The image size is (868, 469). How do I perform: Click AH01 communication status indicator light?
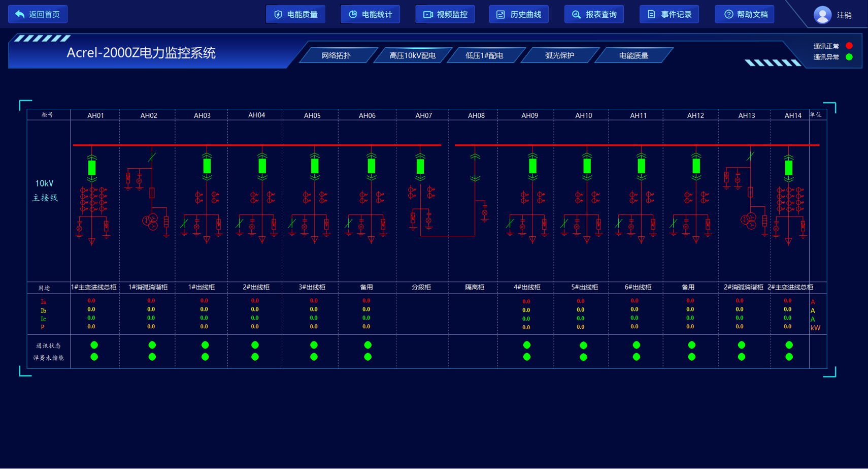pos(94,345)
